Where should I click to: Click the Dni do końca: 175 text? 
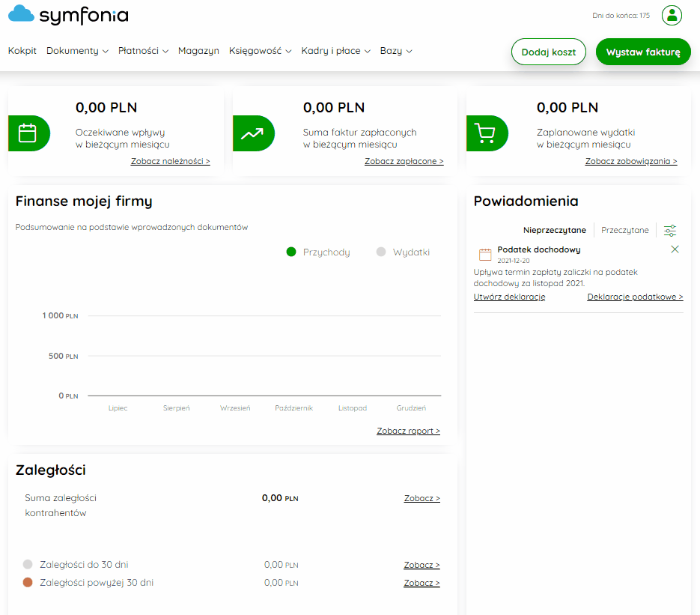tap(621, 16)
